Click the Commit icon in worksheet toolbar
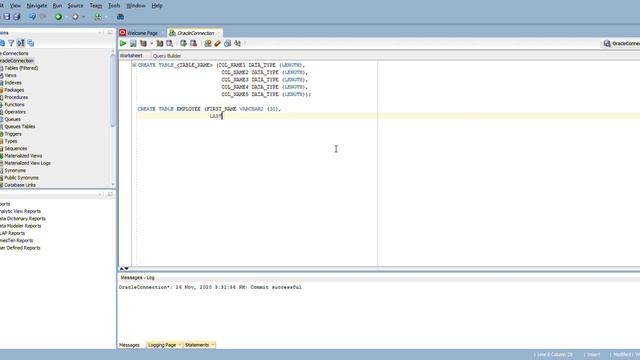 [x=183, y=43]
